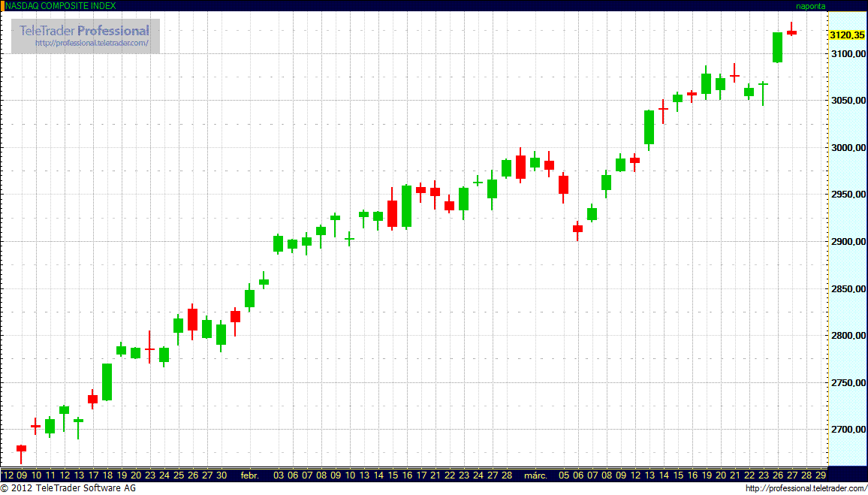Click the yellow 3120,35 current price tag
Screen dimensions: 868x495
tap(847, 35)
